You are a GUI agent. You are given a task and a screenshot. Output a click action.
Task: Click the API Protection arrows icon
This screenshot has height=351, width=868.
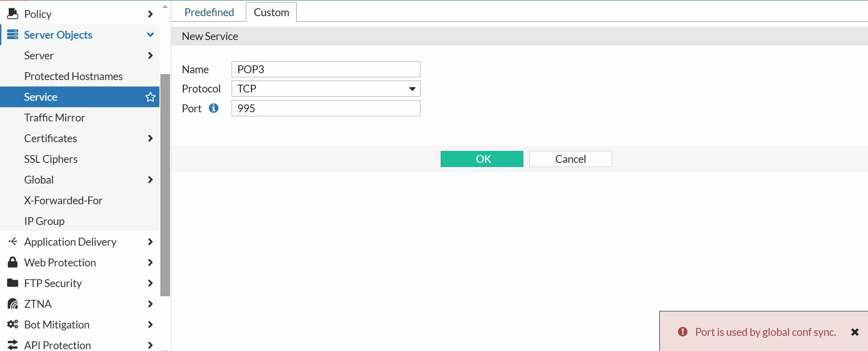coord(12,345)
